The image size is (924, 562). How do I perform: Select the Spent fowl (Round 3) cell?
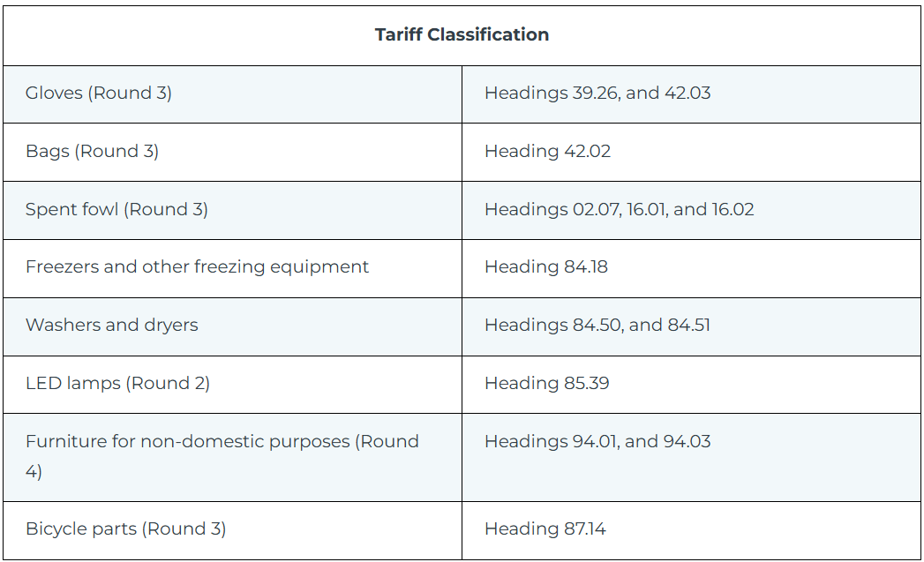116,209
